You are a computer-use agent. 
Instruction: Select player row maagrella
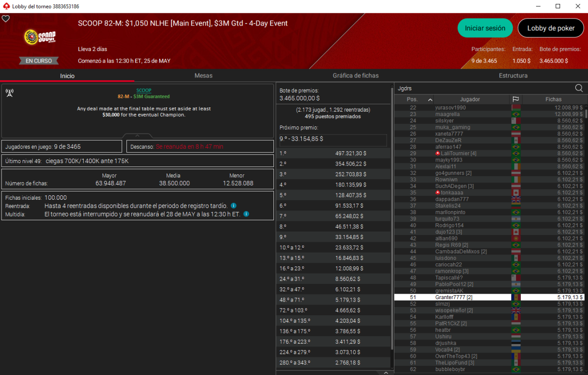tap(490, 114)
